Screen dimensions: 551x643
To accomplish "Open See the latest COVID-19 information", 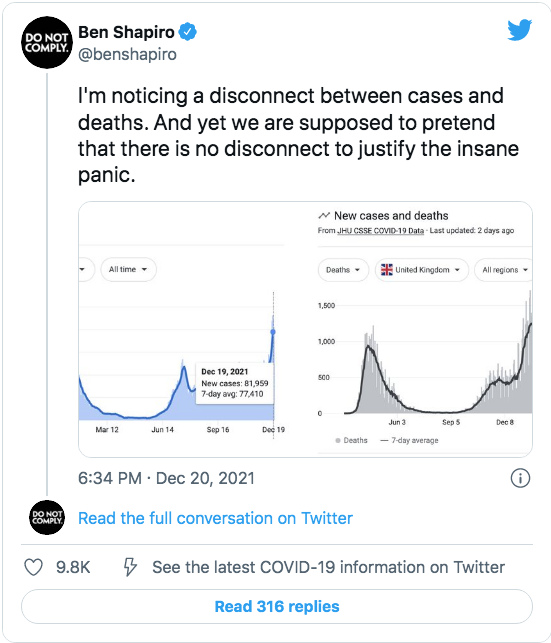I will point(328,567).
